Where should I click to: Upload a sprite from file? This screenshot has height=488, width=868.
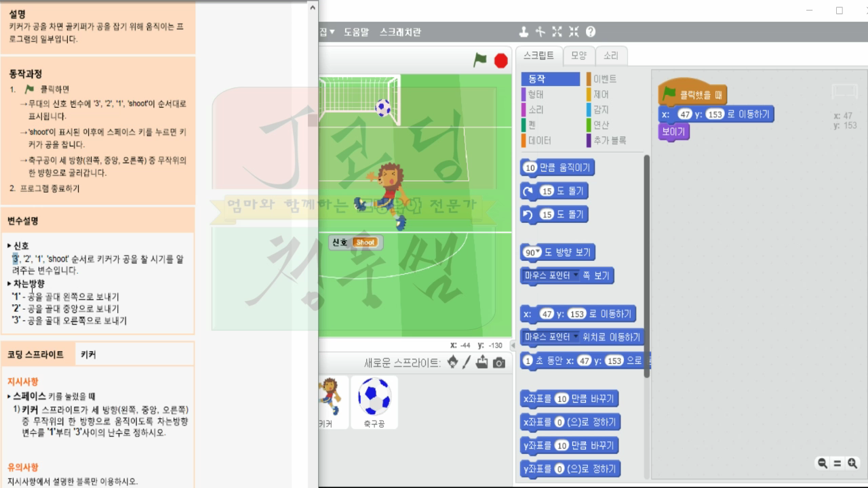(482, 362)
